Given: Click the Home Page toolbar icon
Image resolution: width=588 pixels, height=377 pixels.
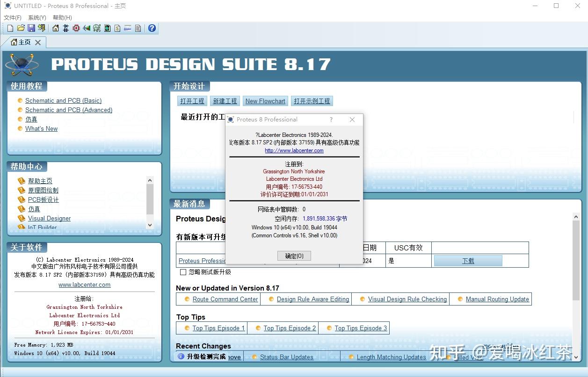Looking at the screenshot, I should click(x=55, y=28).
